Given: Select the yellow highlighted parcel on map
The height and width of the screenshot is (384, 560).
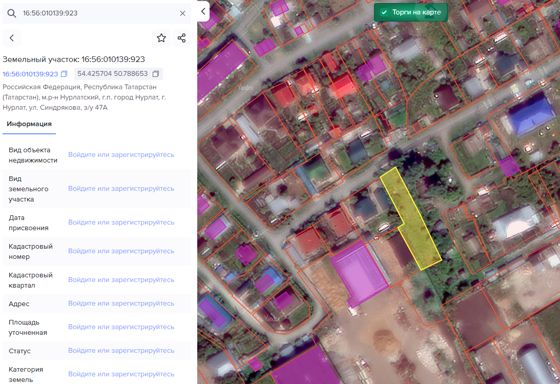Looking at the screenshot, I should 411,218.
